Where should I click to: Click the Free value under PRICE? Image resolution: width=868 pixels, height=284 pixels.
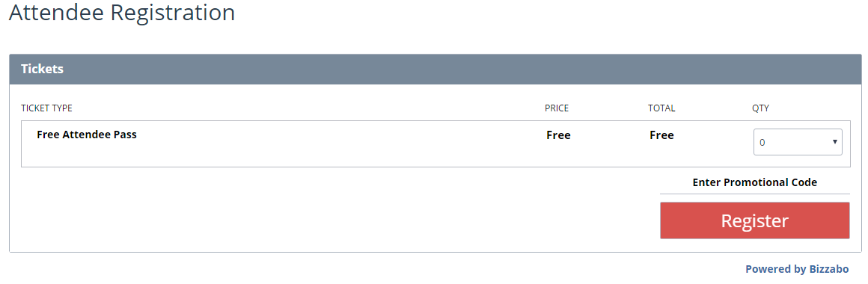click(558, 135)
